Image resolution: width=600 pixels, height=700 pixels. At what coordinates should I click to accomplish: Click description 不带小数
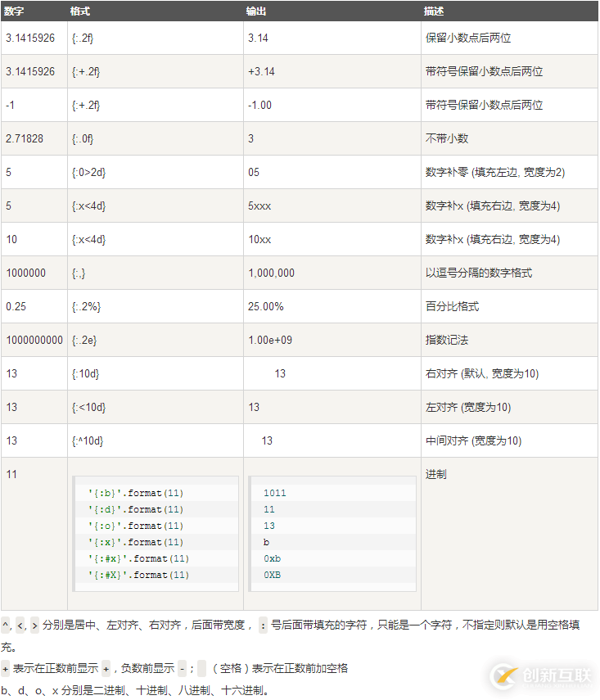447,139
